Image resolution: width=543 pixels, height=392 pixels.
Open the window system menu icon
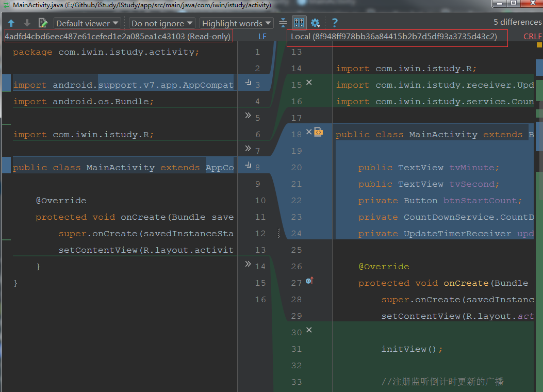(5, 5)
